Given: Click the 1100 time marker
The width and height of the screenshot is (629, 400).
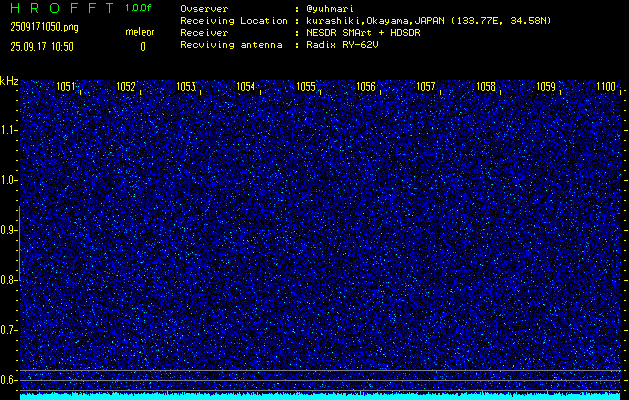Looking at the screenshot, I should tap(606, 87).
